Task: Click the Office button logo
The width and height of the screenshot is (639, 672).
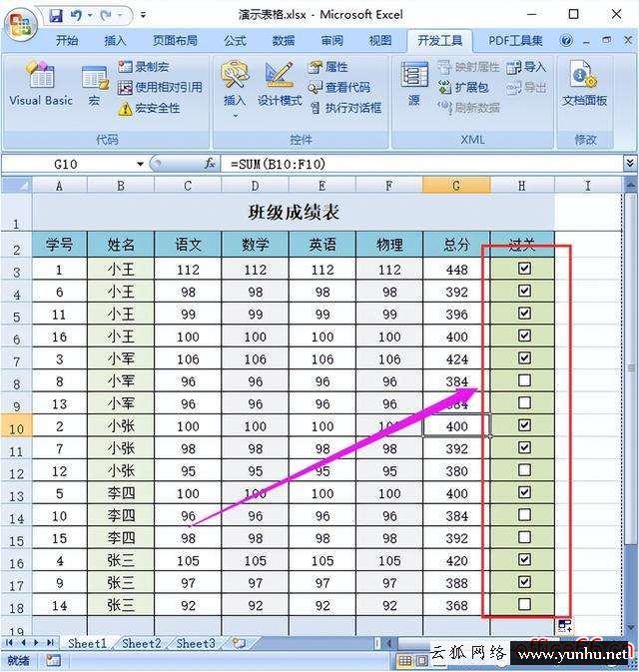Action: tap(20, 24)
